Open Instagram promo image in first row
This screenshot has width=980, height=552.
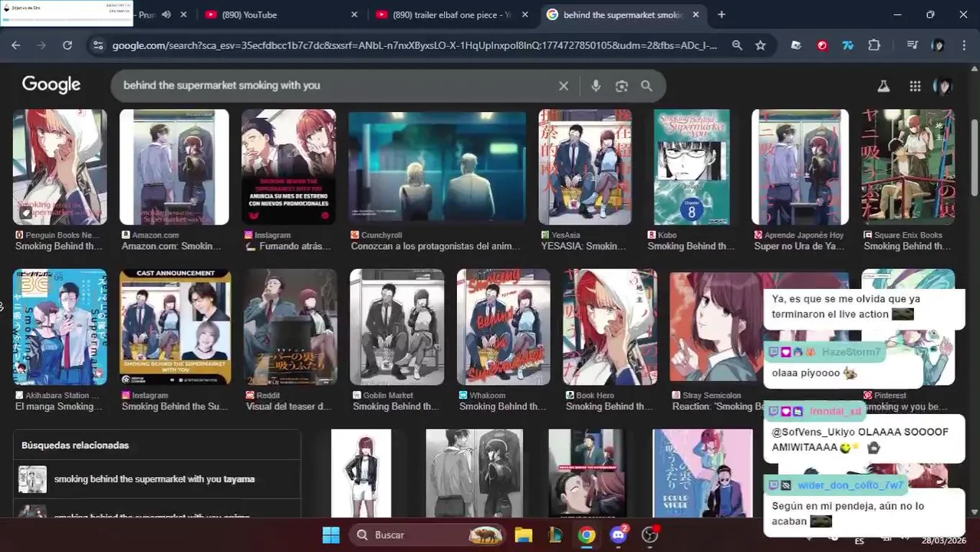[288, 167]
